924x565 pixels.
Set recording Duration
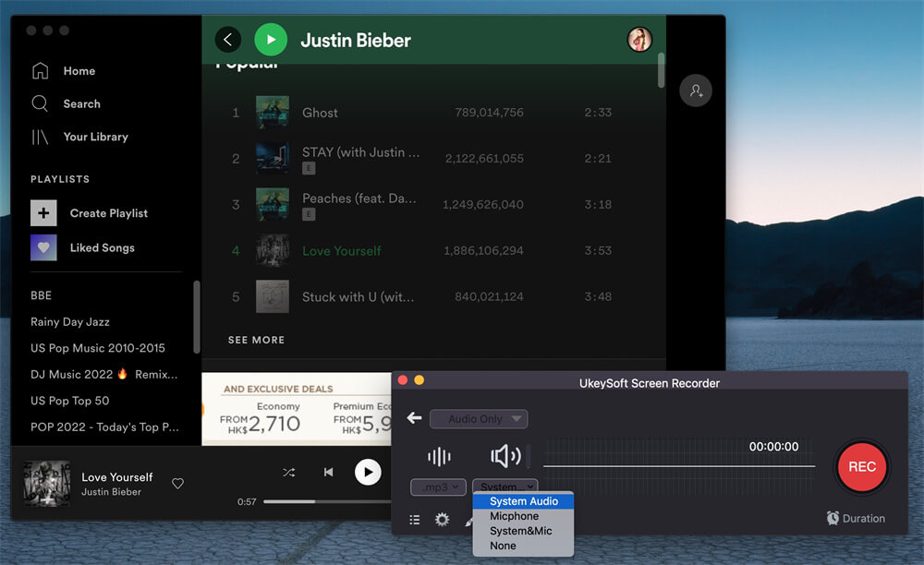pyautogui.click(x=856, y=519)
